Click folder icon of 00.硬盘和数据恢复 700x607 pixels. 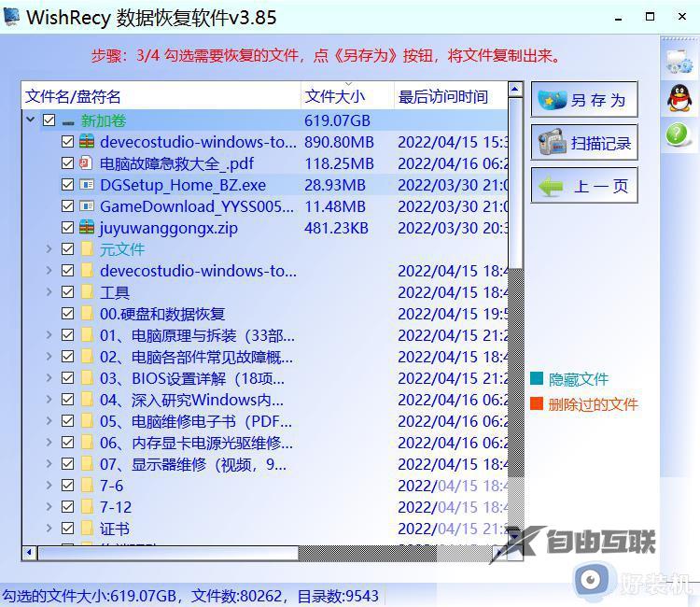(88, 313)
